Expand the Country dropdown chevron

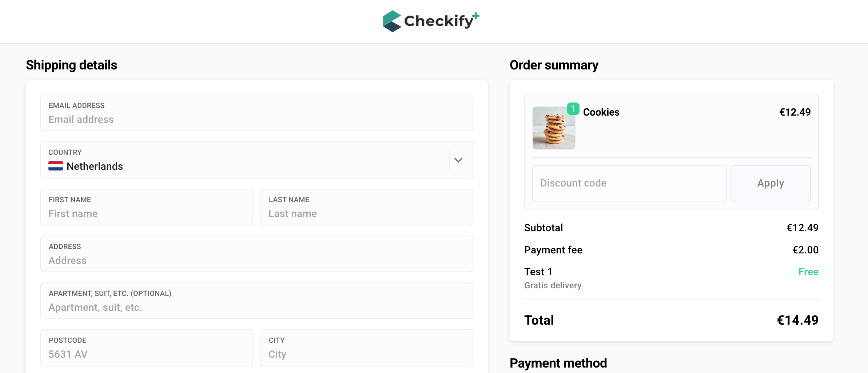click(458, 160)
